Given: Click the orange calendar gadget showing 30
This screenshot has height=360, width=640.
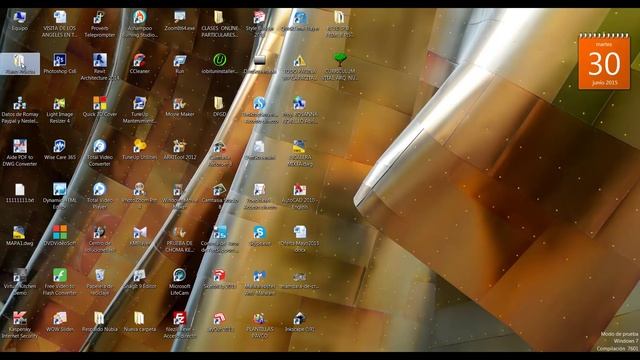Looking at the screenshot, I should tap(604, 61).
